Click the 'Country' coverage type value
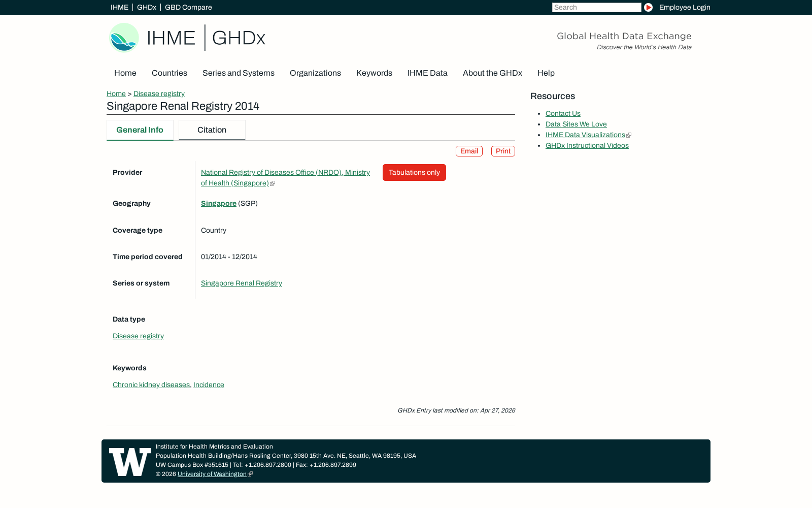Viewport: 812px width, 508px height. [214, 231]
